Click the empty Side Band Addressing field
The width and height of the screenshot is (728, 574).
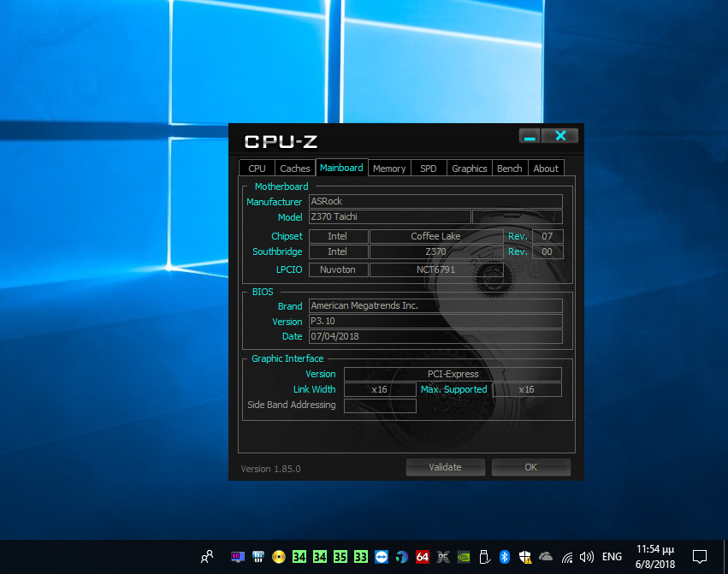coord(380,405)
